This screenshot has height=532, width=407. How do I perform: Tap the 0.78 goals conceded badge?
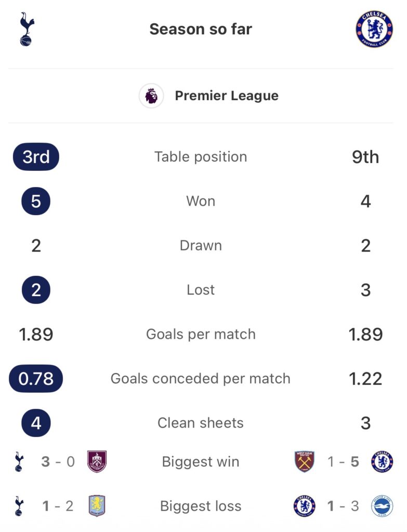click(x=36, y=379)
